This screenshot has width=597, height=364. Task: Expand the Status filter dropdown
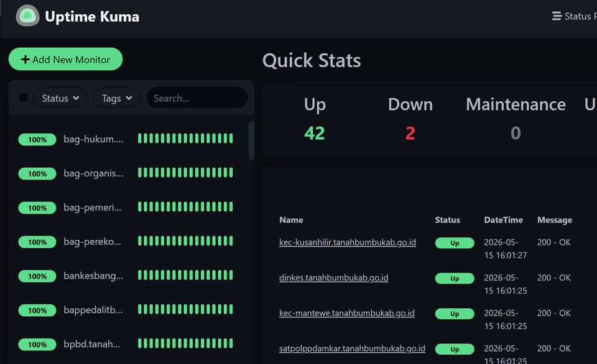pyautogui.click(x=60, y=98)
